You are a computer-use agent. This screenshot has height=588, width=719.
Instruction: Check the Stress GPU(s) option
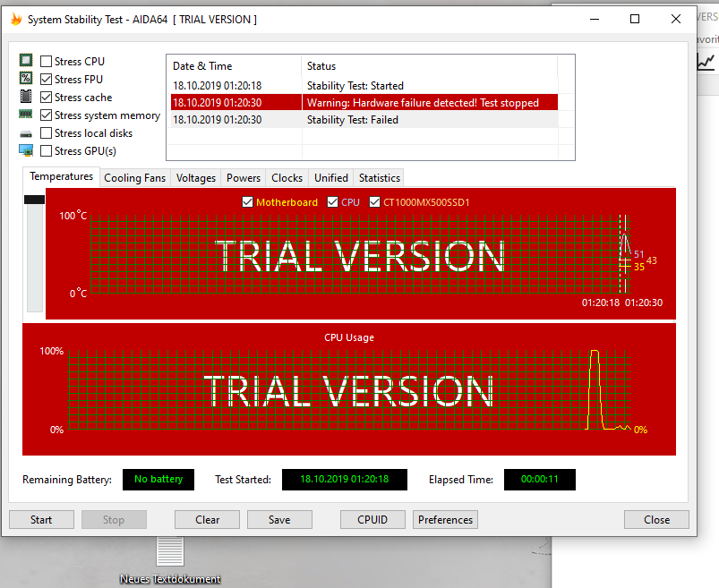[x=46, y=150]
